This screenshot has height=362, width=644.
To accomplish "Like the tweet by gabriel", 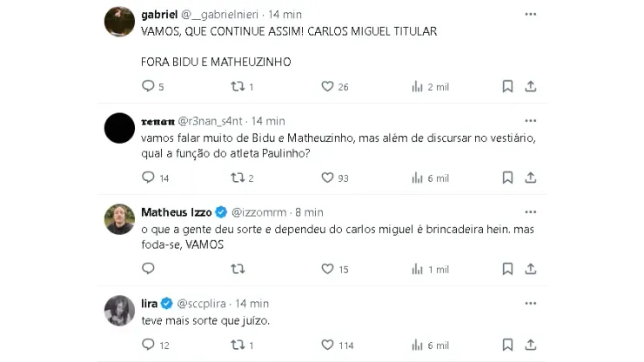I will (328, 87).
